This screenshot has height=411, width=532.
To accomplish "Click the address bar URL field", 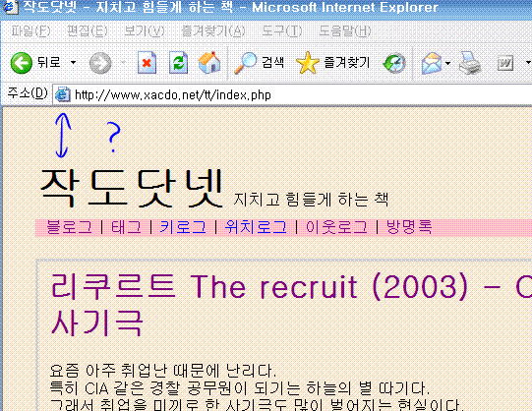I will 292,94.
